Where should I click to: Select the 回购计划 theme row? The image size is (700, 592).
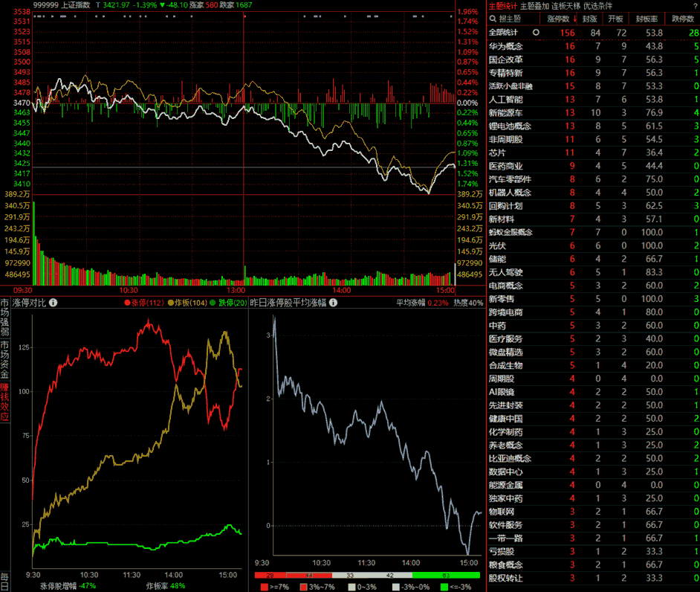point(594,205)
